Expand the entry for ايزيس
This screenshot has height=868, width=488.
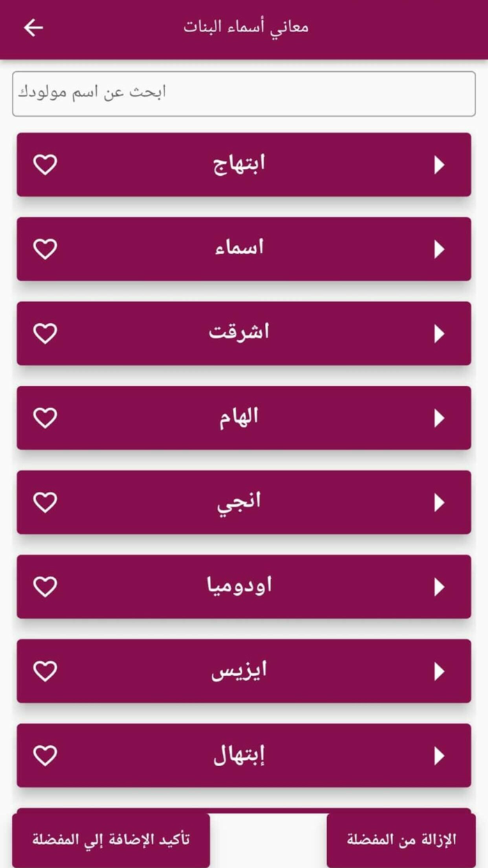click(x=440, y=671)
